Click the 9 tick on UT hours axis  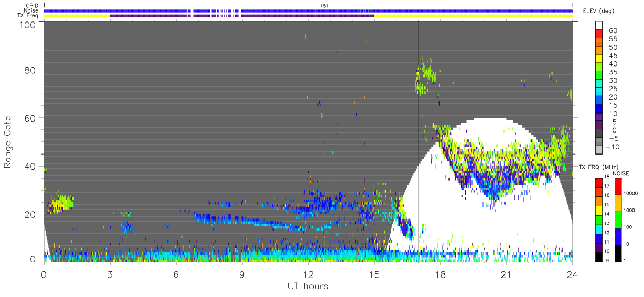(x=242, y=274)
